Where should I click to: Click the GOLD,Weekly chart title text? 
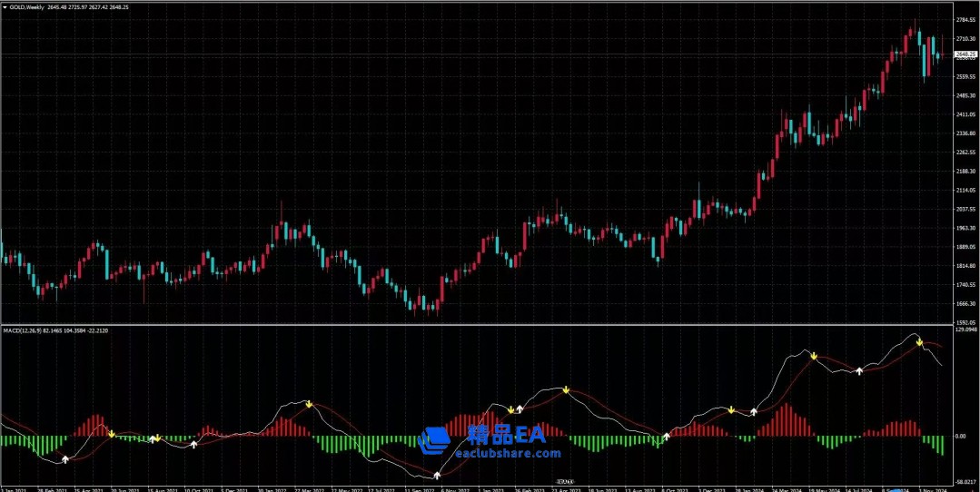pos(26,6)
